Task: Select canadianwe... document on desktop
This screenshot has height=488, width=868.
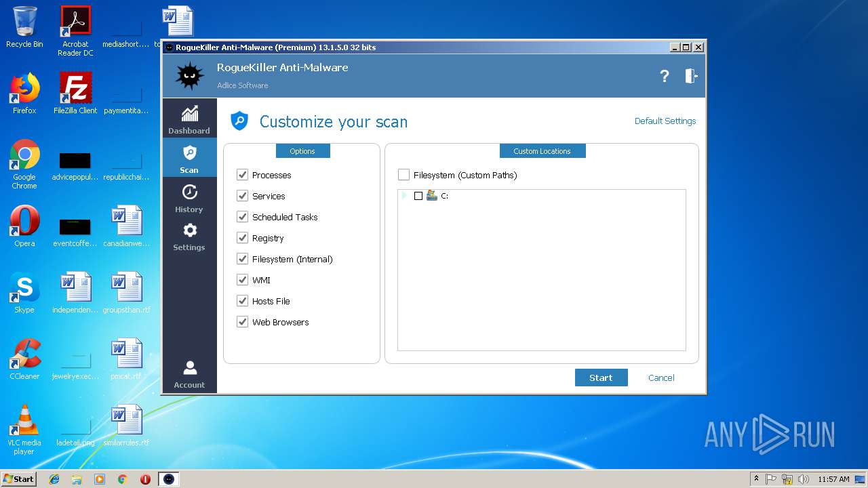Action: pyautogui.click(x=127, y=226)
